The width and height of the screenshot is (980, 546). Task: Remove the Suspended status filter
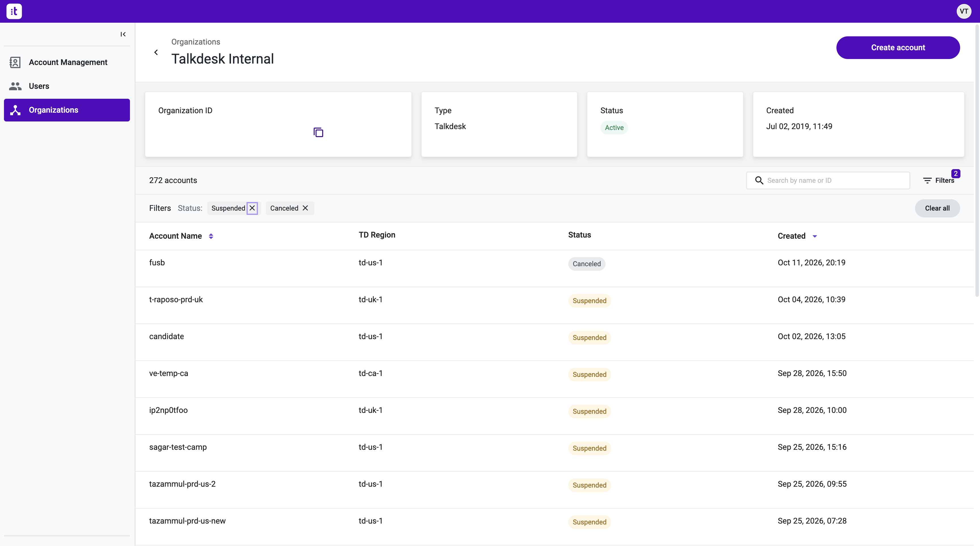(x=252, y=208)
